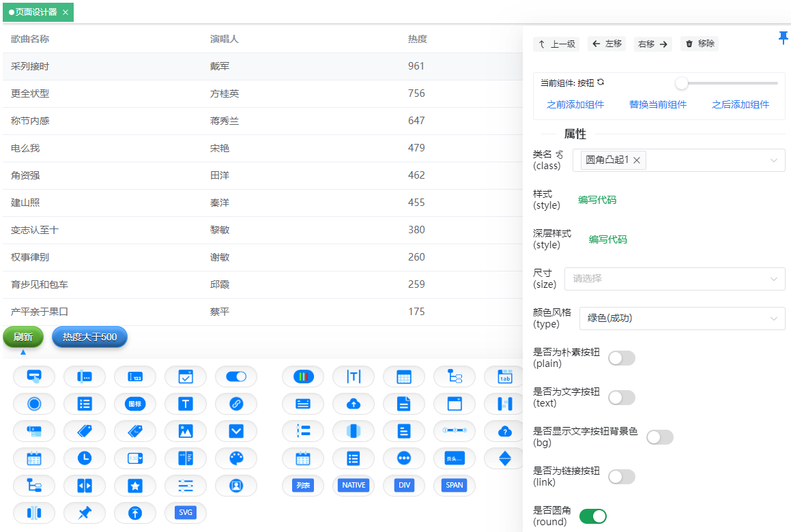Open 编写代码 for 样式 (style)
This screenshot has width=791, height=532.
point(597,200)
